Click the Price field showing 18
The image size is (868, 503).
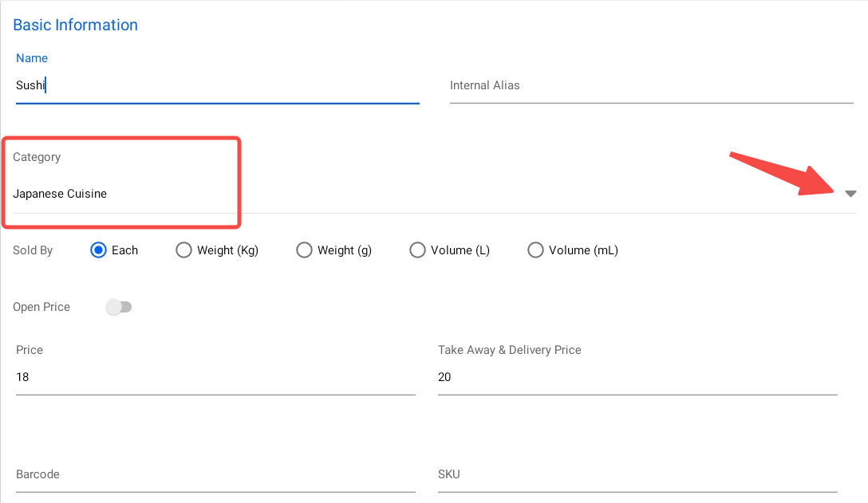[215, 377]
